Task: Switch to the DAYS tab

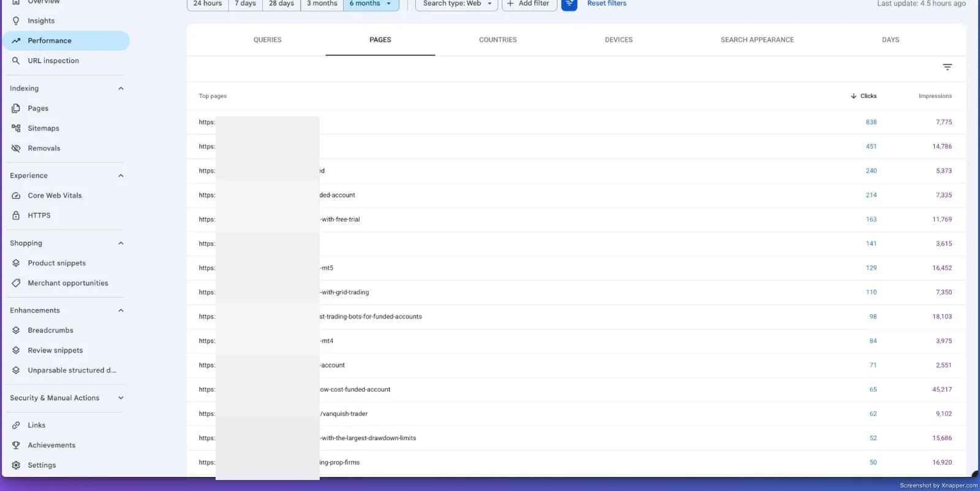Action: coord(891,40)
